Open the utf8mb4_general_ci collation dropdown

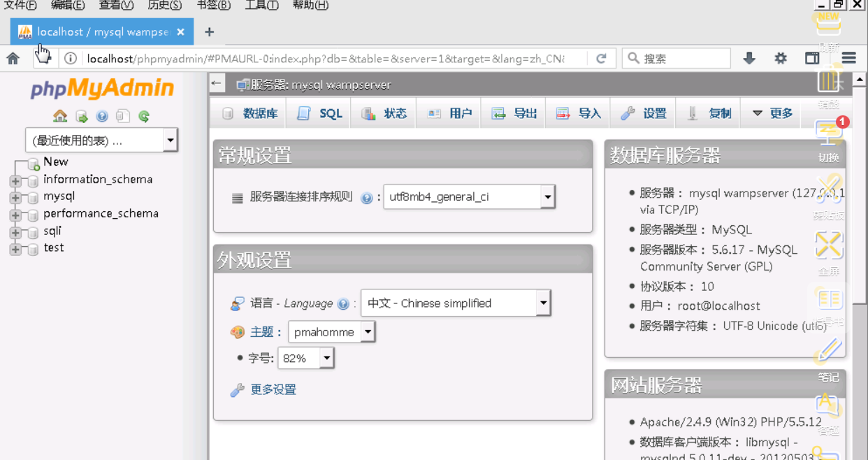pos(469,197)
